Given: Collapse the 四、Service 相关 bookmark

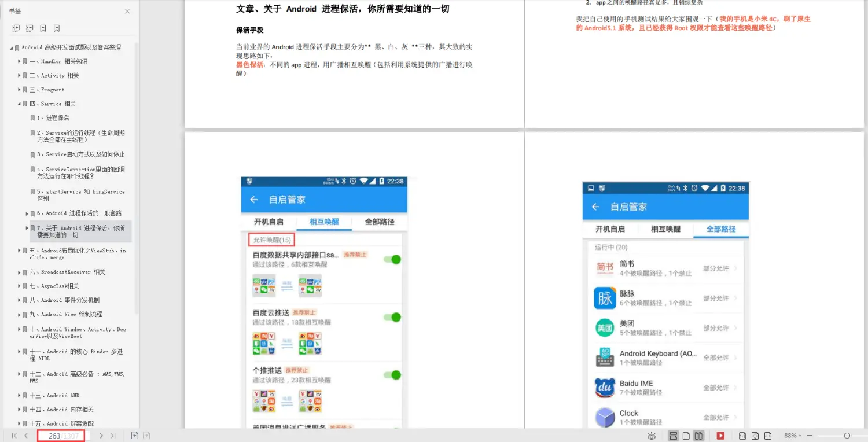Looking at the screenshot, I should (19, 104).
